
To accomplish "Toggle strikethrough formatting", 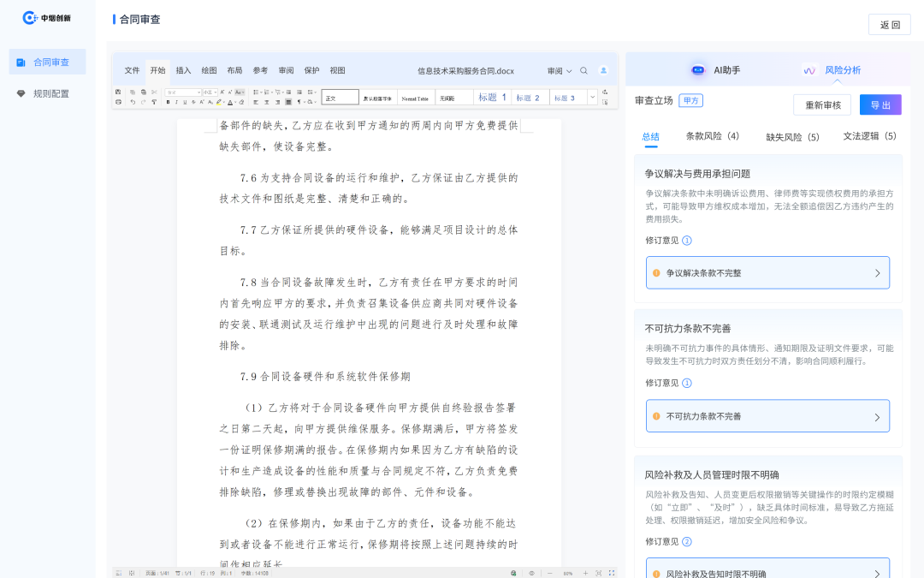I will (193, 102).
